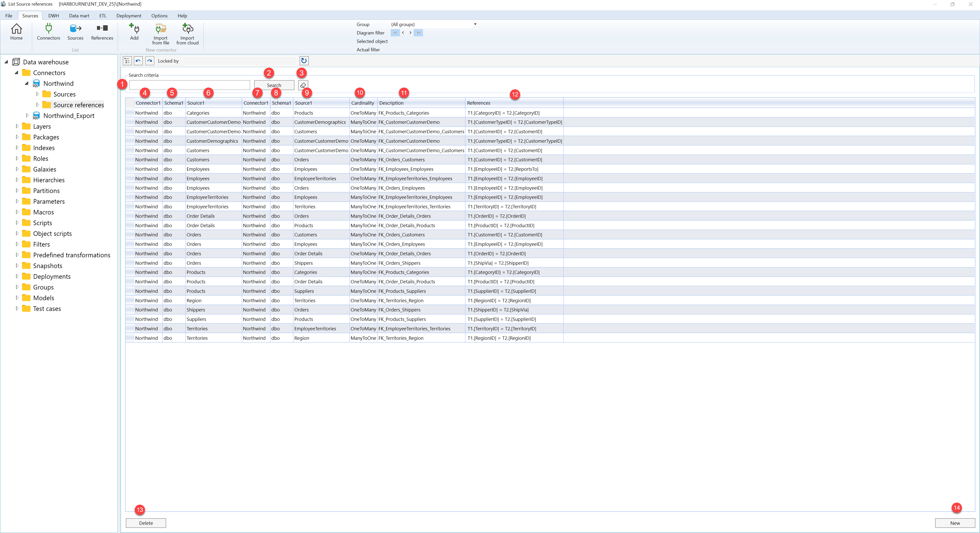Click the New button
This screenshot has height=533, width=980.
pos(955,523)
